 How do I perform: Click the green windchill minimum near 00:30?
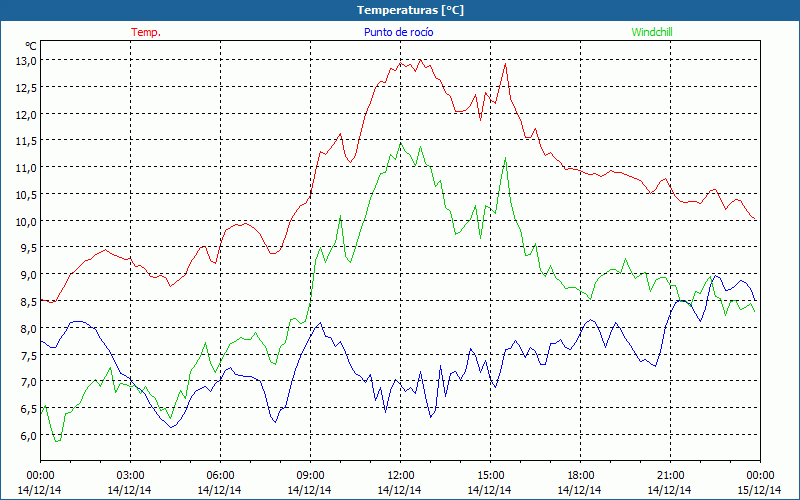[x=57, y=441]
